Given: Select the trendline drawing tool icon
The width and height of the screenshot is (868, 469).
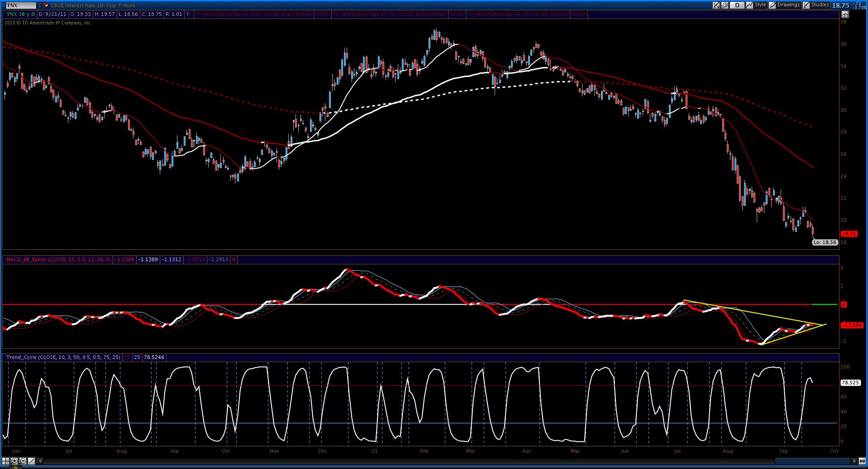Looking at the screenshot, I should pos(32,461).
